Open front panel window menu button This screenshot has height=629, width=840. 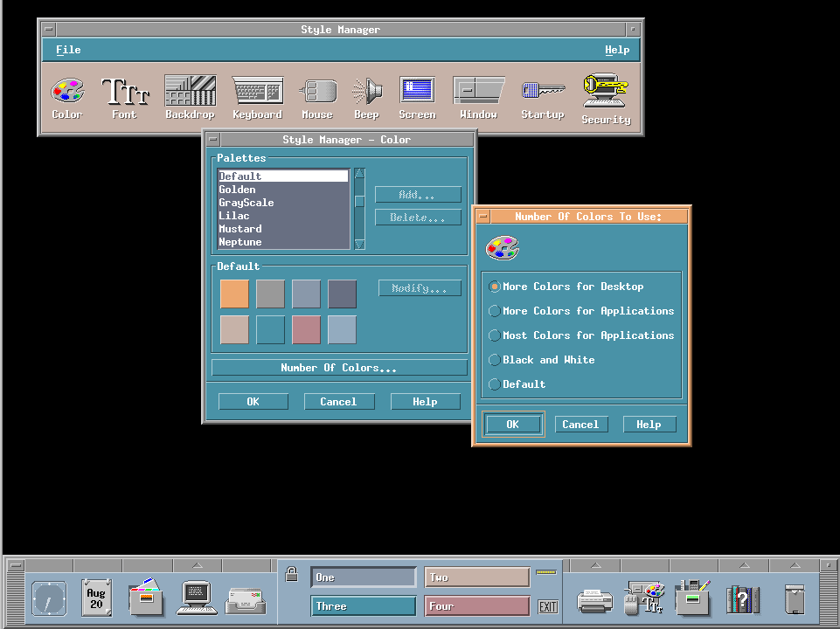click(16, 565)
